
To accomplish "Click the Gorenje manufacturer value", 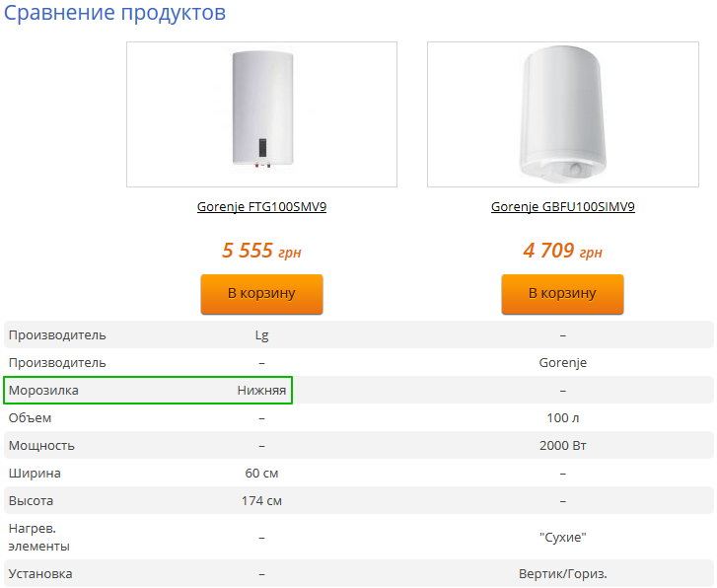I will pyautogui.click(x=562, y=363).
